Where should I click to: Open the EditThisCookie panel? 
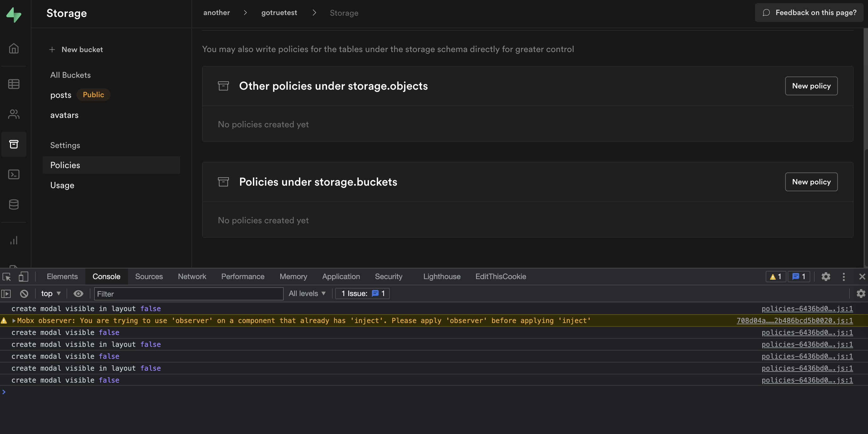tap(501, 277)
